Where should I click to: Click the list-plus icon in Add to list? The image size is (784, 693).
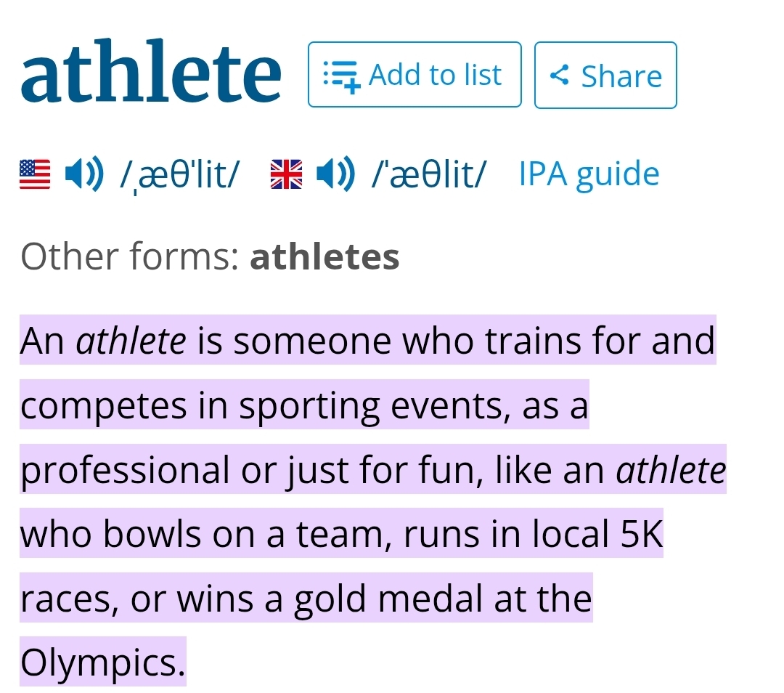pos(341,76)
